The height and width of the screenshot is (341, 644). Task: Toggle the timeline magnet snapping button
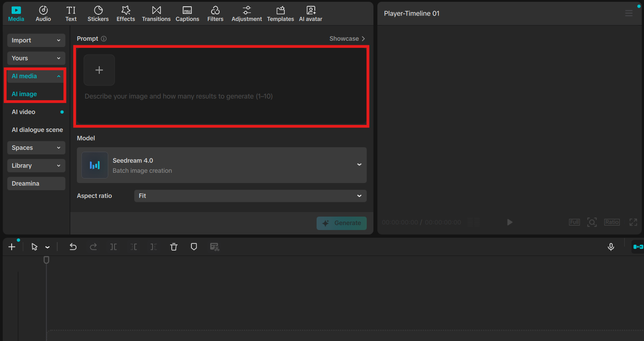638,247
